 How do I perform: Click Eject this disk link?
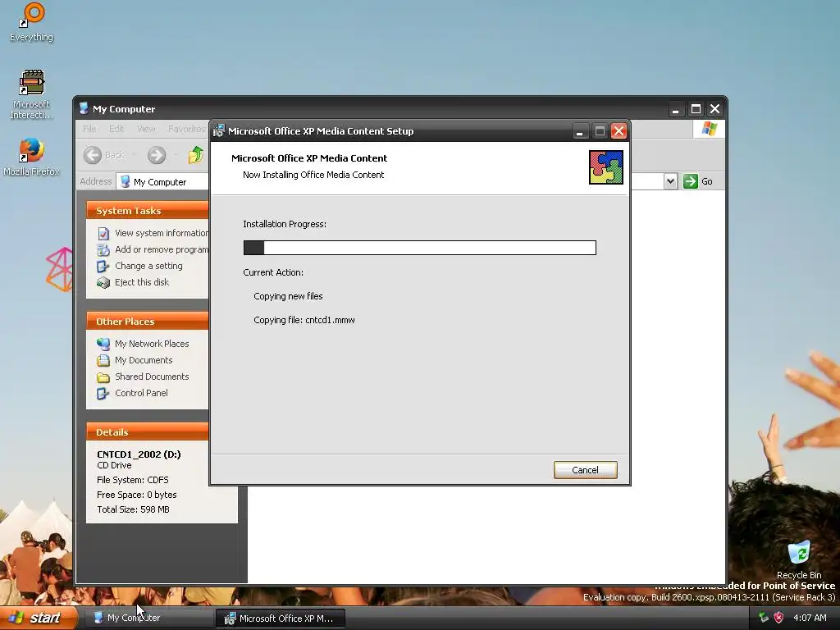click(x=141, y=282)
